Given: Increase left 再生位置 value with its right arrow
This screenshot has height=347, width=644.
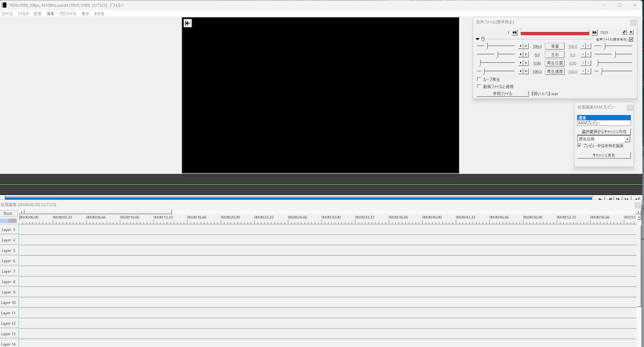Looking at the screenshot, I should click(526, 63).
